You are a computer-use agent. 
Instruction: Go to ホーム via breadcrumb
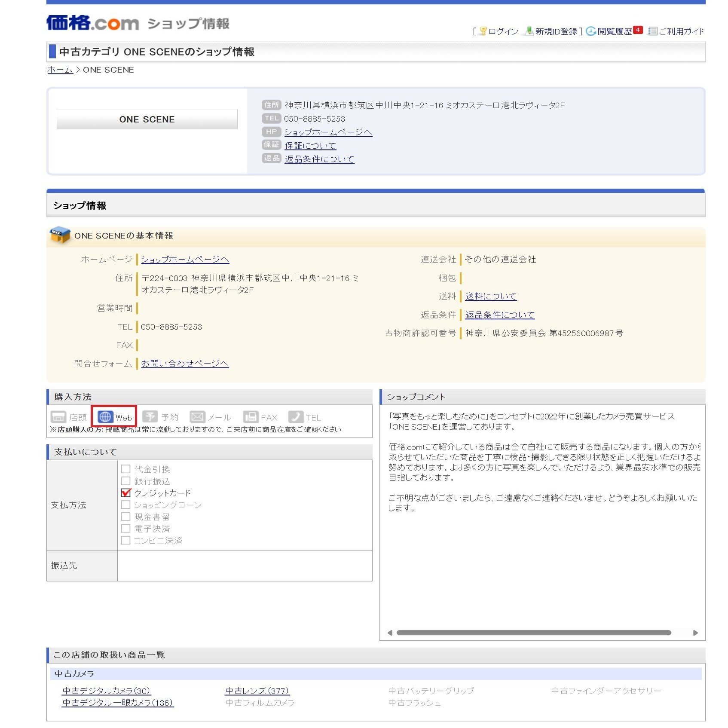(60, 70)
